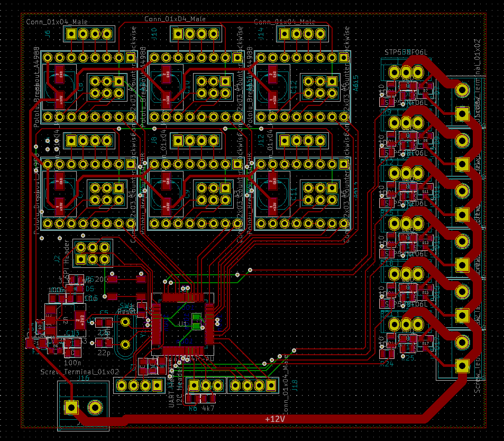
Task: Select the R9 resistor label
Action: (x=387, y=111)
